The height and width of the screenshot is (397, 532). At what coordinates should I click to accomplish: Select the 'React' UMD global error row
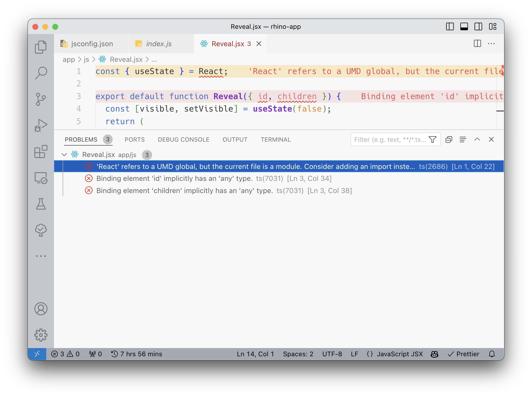(x=279, y=166)
